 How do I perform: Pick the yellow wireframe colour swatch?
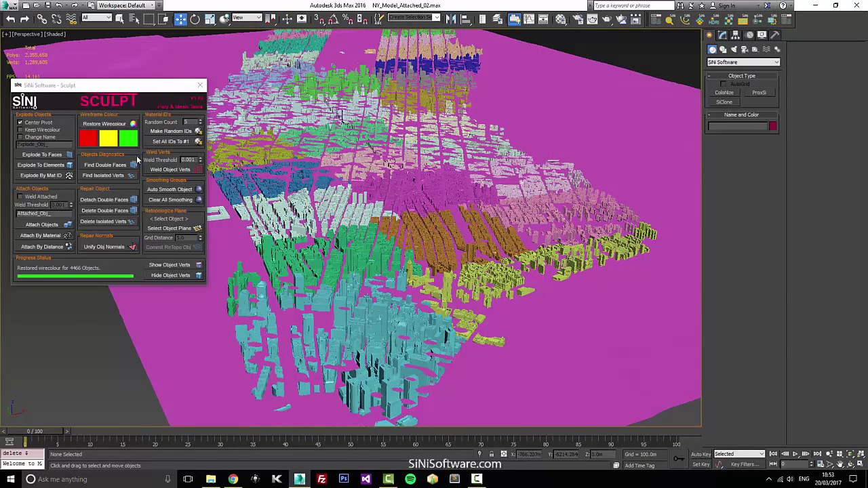tap(108, 139)
